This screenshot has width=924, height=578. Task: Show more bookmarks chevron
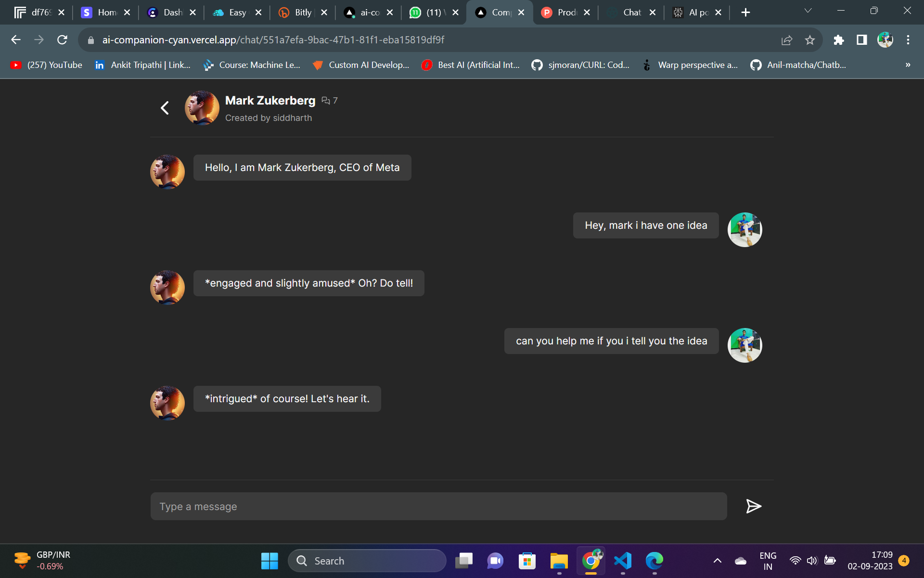(908, 65)
